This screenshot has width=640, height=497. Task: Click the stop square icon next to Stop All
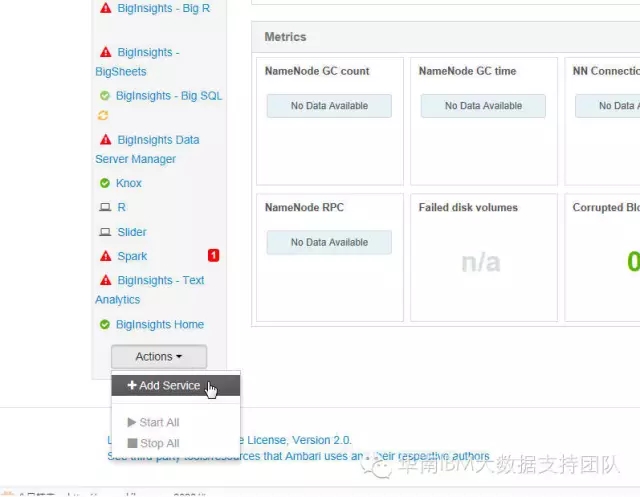132,443
